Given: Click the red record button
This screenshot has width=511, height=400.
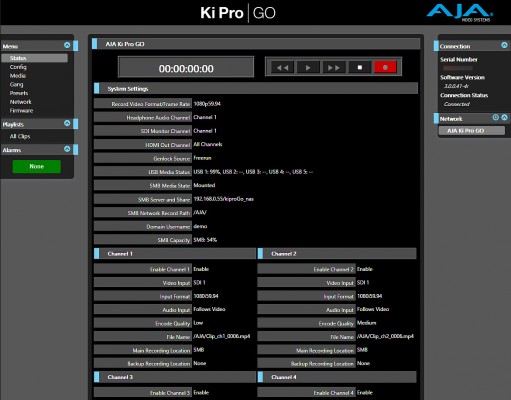Looking at the screenshot, I should point(385,67).
